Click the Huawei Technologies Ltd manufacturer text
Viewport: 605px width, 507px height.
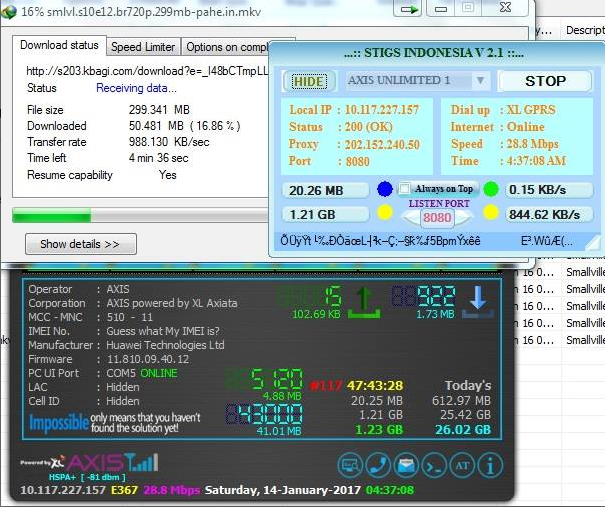165,345
